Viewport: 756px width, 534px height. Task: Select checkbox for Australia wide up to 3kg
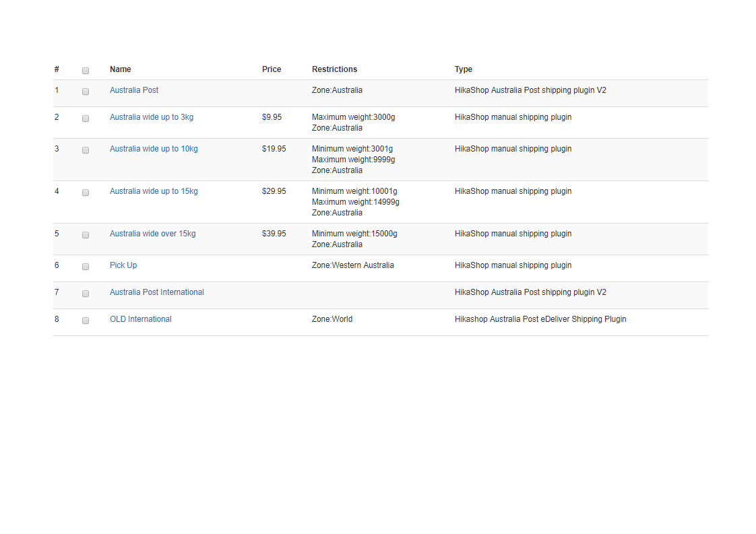(x=86, y=119)
